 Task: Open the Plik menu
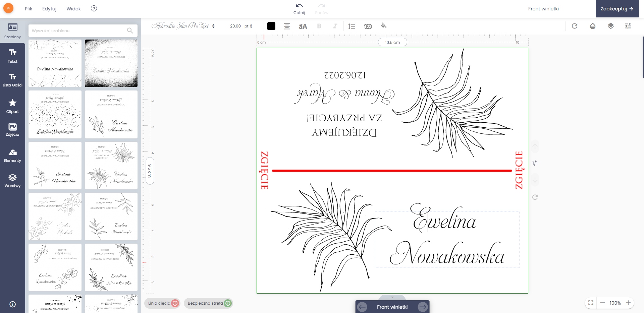click(x=29, y=9)
